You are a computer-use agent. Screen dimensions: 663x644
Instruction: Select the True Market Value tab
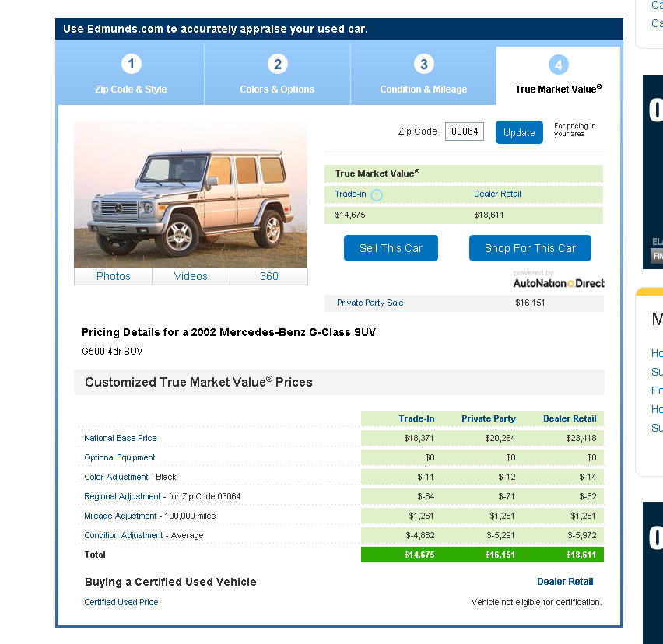tap(558, 89)
